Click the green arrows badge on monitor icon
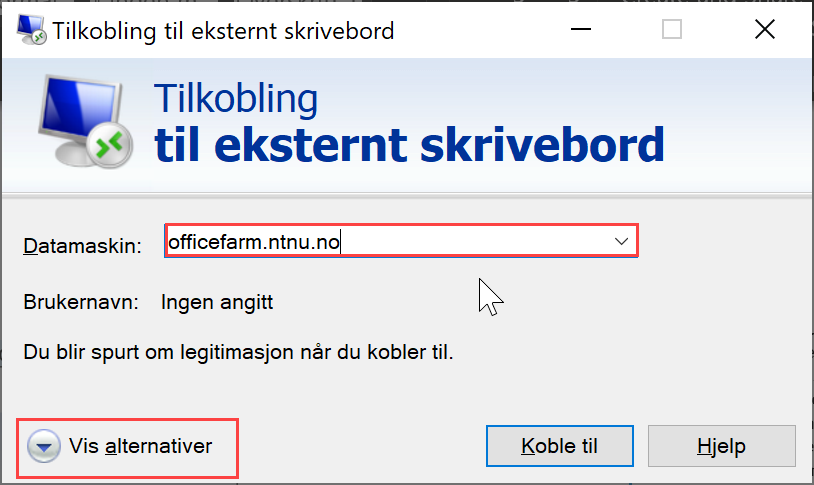The width and height of the screenshot is (814, 485). [110, 145]
